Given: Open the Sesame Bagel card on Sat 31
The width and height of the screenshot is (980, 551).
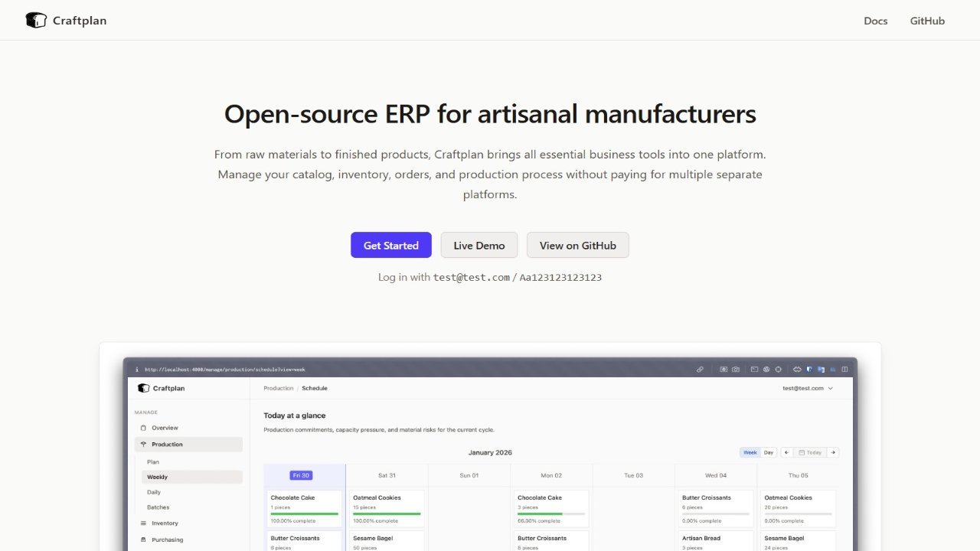Looking at the screenshot, I should (387, 541).
